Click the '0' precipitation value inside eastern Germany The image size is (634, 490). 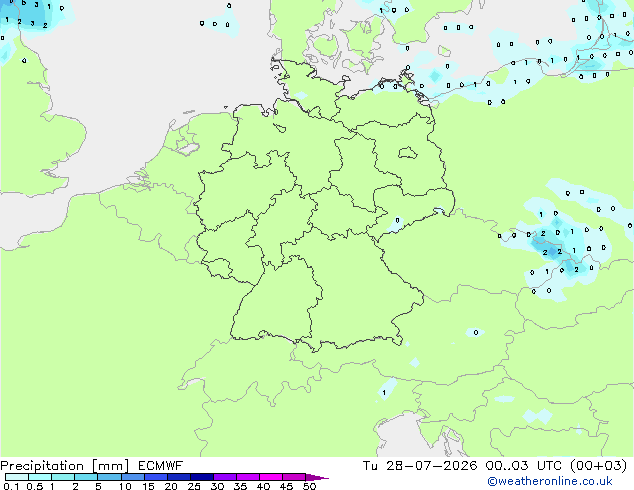397,220
